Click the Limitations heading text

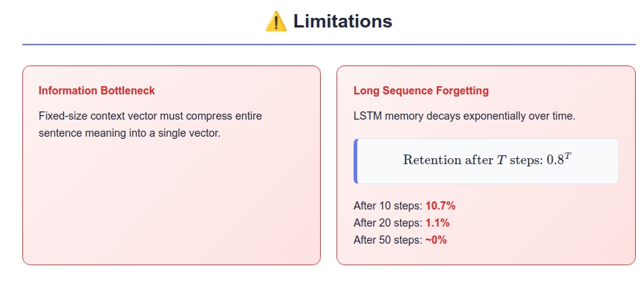[x=342, y=22]
